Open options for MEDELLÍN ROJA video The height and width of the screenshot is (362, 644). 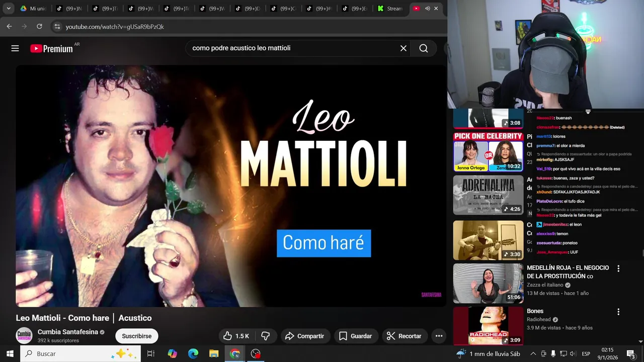618,268
